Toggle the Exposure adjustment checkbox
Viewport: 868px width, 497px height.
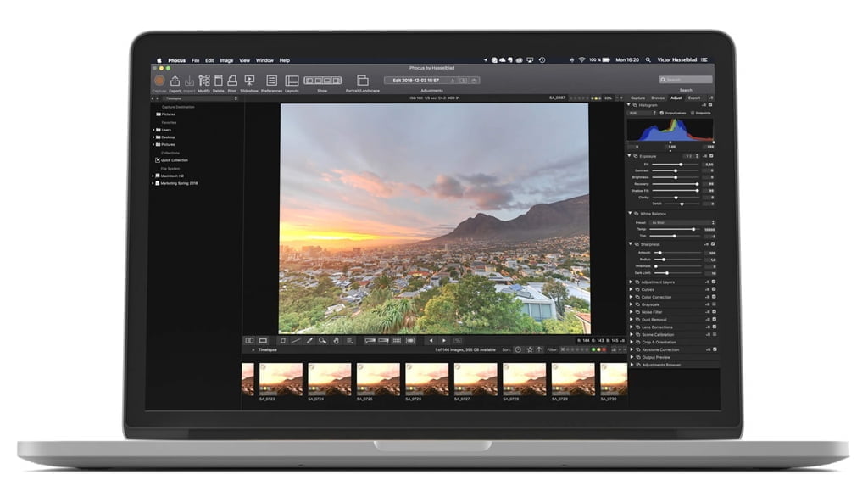(711, 156)
